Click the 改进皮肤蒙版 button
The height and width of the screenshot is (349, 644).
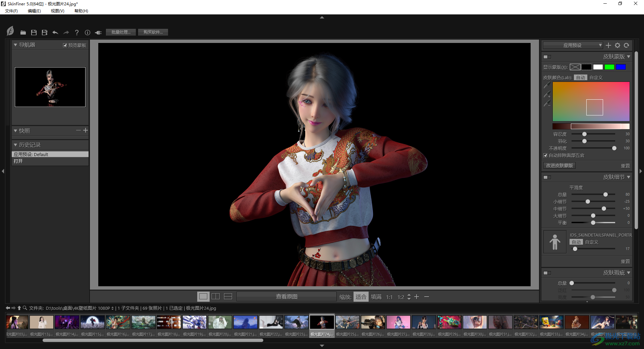click(559, 166)
